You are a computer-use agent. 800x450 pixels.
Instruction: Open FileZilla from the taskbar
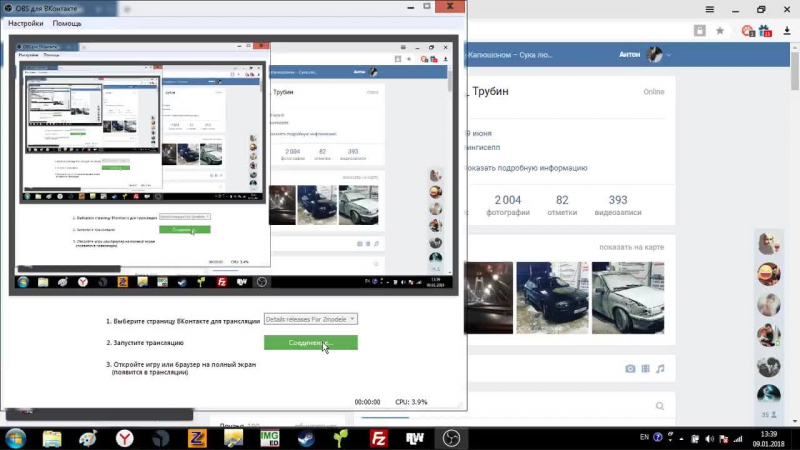[379, 438]
